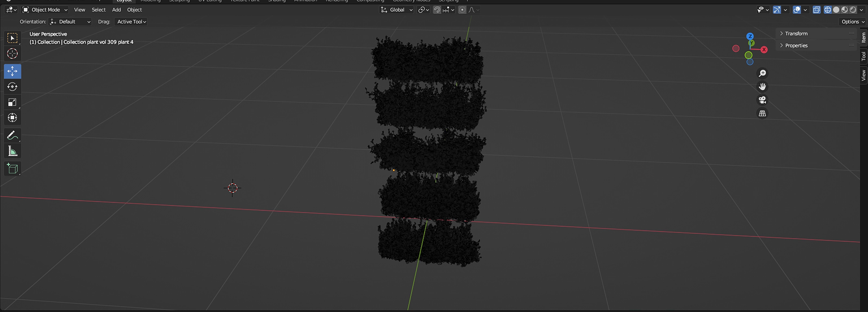Viewport: 868px width, 312px height.
Task: Select the 3D Cursor tool
Action: 13,54
